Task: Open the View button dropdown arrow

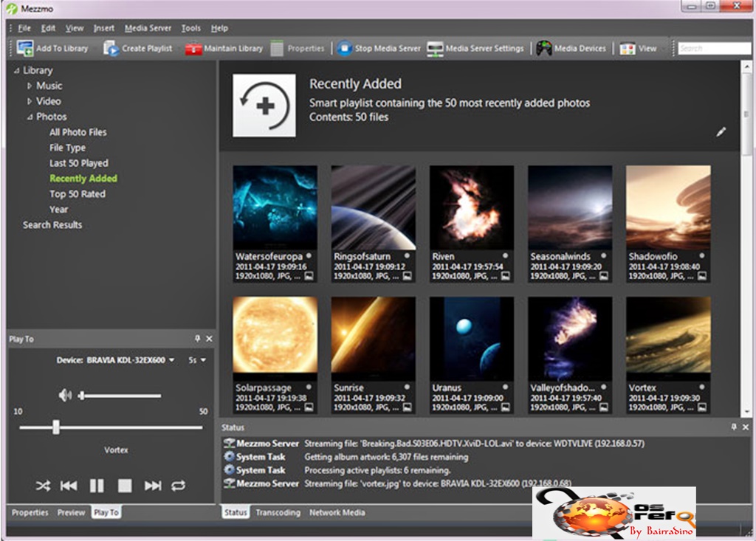Action: pos(664,49)
